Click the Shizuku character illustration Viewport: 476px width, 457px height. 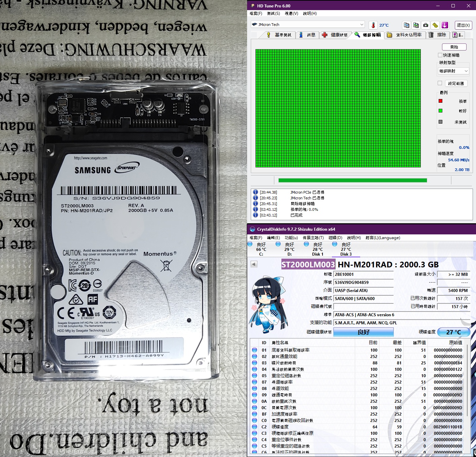[268, 305]
